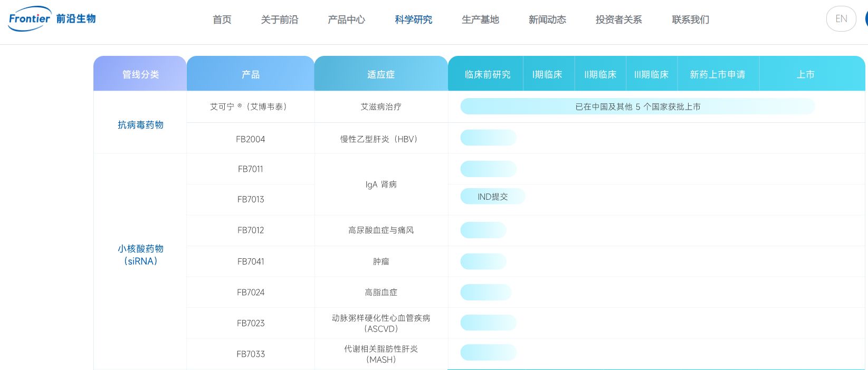
Task: Click the 联系我们 link
Action: (690, 20)
